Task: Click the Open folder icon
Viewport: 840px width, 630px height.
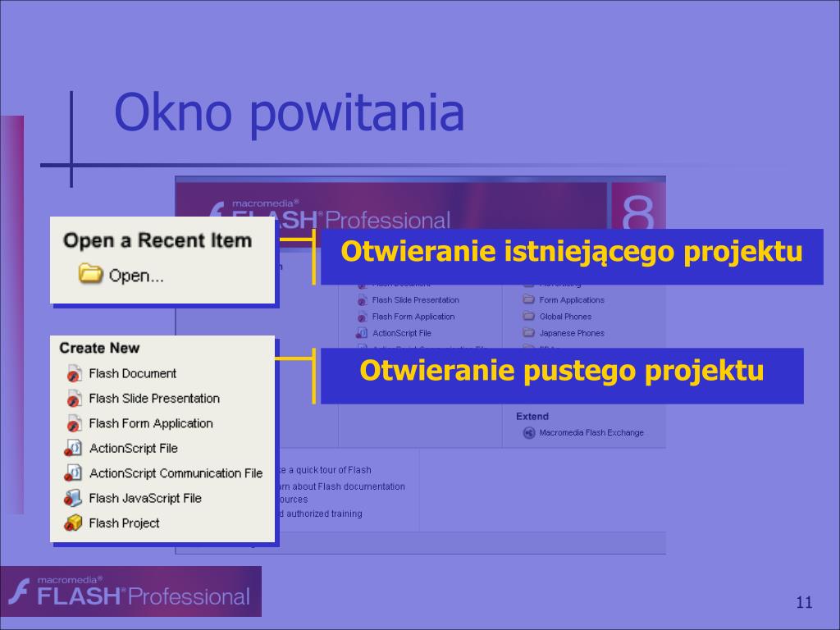Action: (90, 273)
